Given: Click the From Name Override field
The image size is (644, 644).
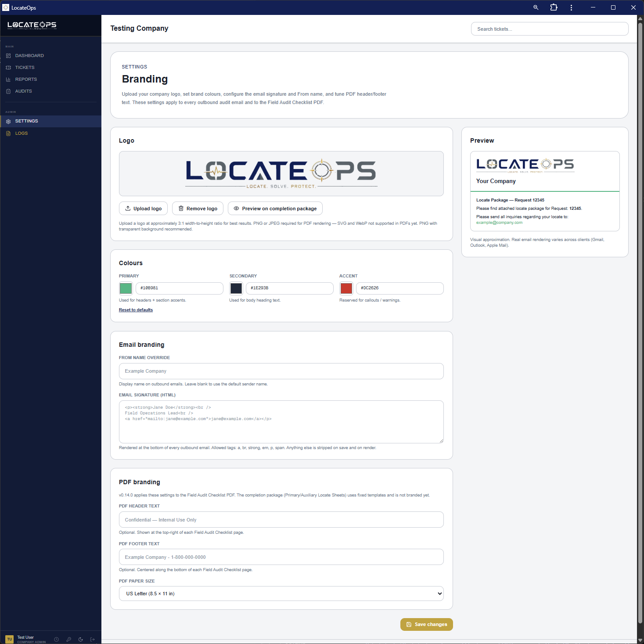Looking at the screenshot, I should (281, 371).
